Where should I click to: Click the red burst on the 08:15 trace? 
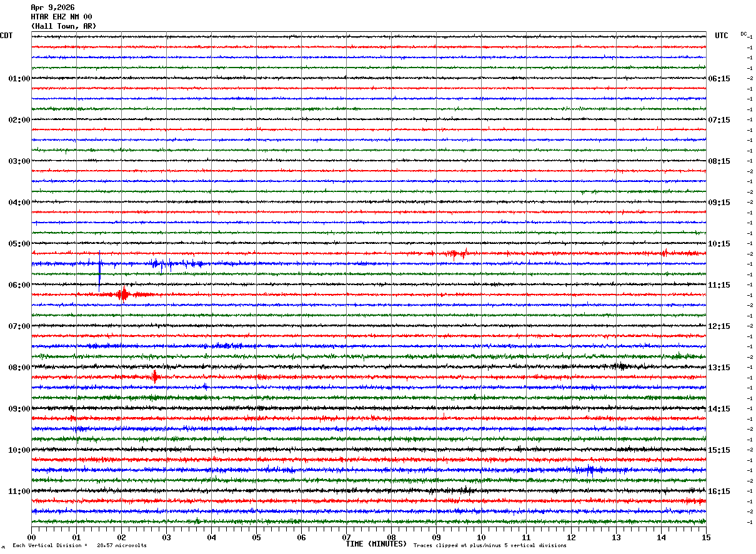click(x=154, y=376)
